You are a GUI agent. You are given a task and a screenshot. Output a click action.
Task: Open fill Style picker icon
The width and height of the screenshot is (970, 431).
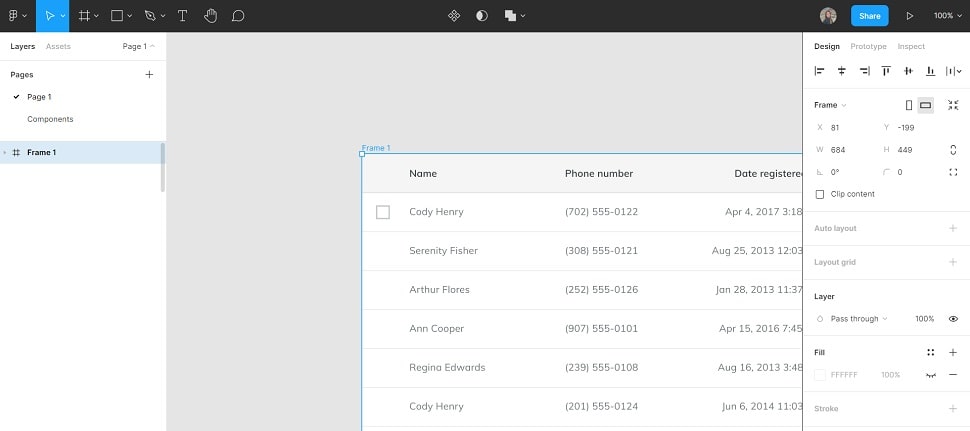pos(930,352)
